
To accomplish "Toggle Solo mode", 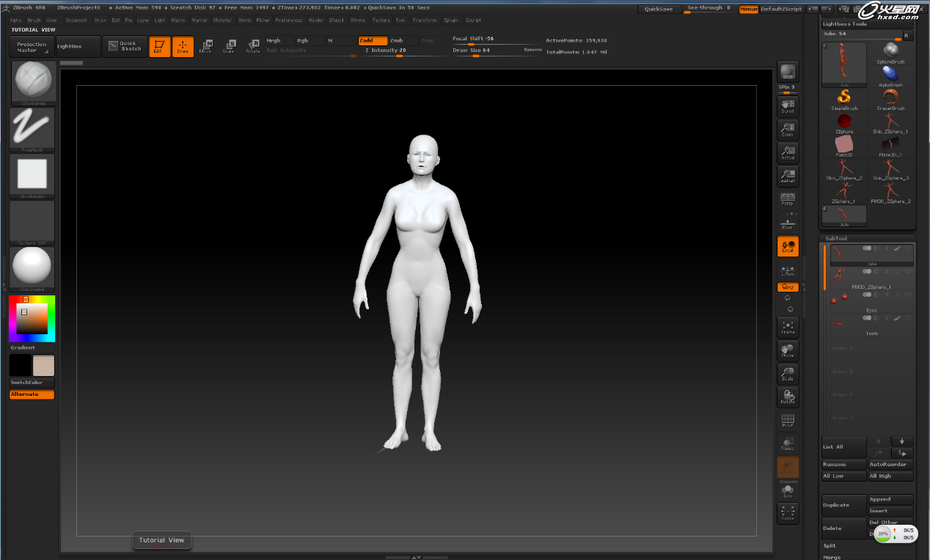I will coord(788,491).
